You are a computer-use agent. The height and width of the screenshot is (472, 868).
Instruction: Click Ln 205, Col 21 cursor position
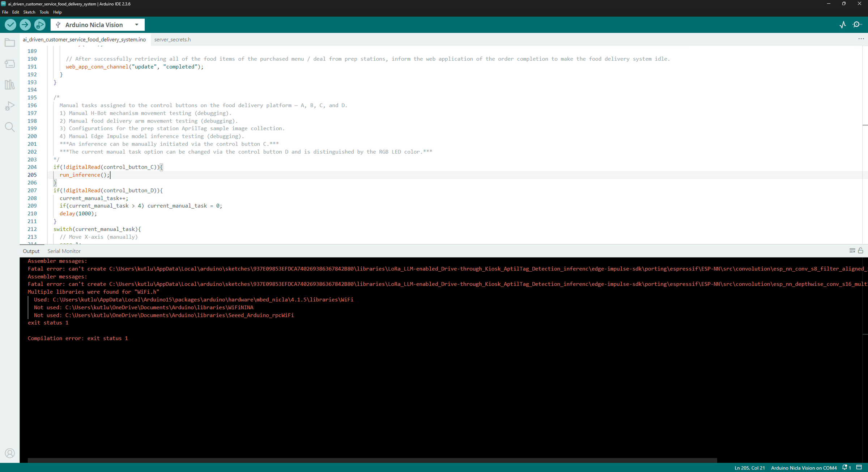(750, 468)
